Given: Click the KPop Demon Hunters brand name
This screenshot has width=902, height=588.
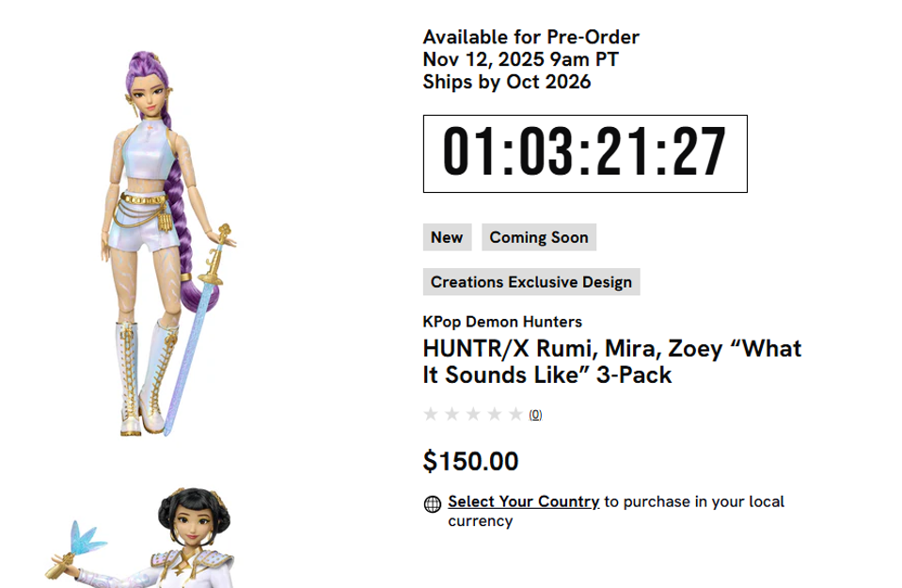Looking at the screenshot, I should coord(503,321).
